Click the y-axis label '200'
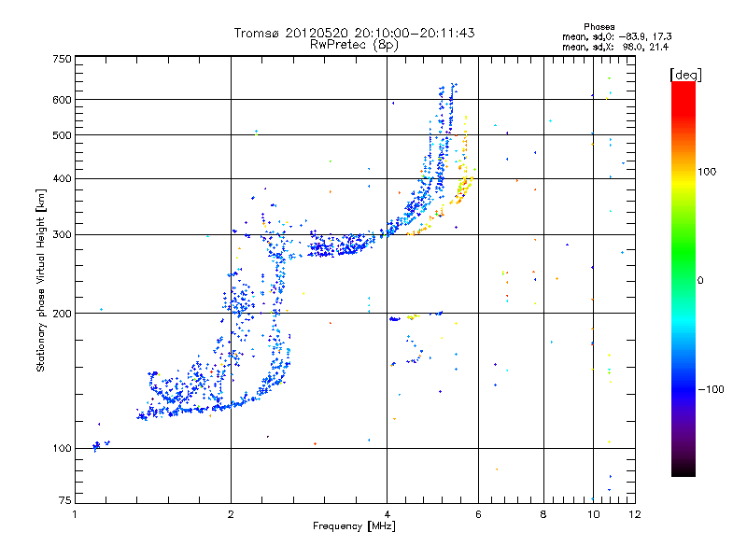 (62, 314)
